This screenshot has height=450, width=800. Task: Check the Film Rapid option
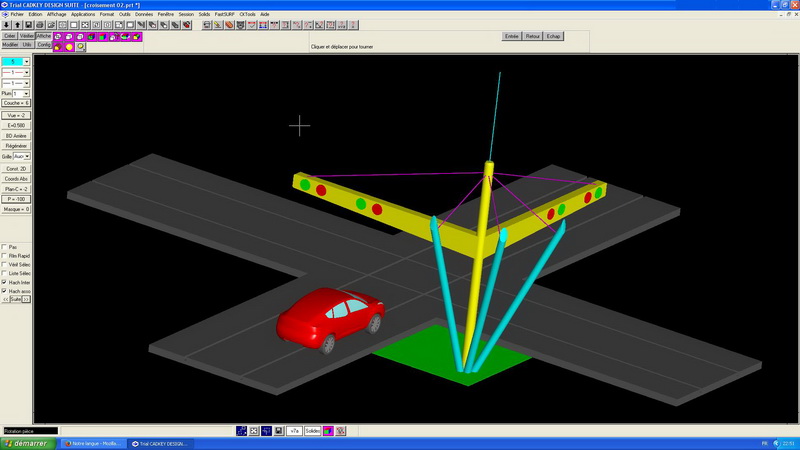point(5,256)
